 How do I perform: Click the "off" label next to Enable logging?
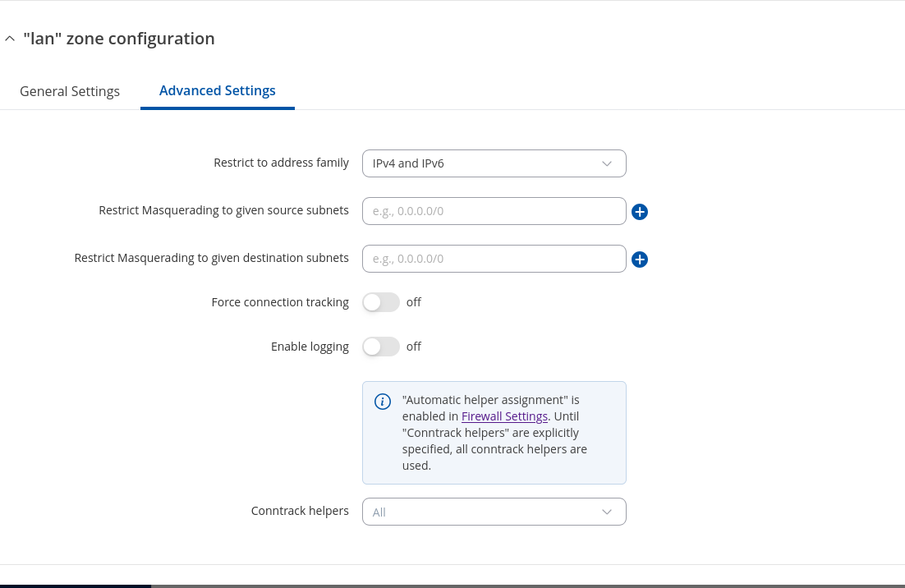414,347
